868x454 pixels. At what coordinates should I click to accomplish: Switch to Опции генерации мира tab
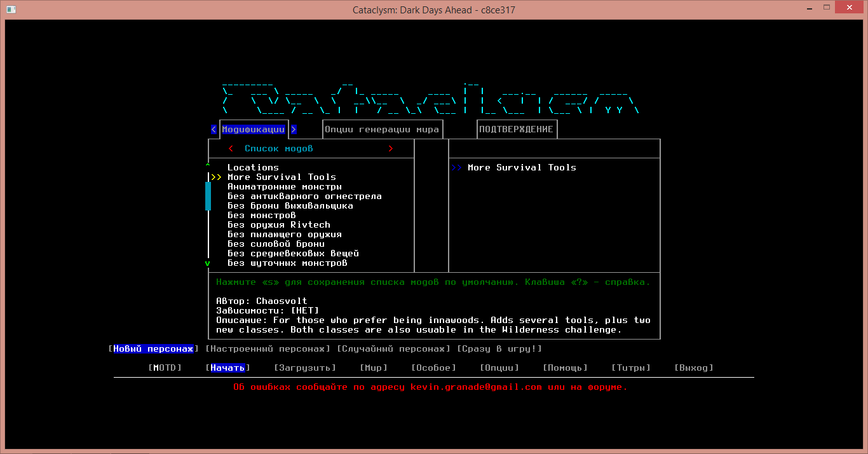pos(381,129)
